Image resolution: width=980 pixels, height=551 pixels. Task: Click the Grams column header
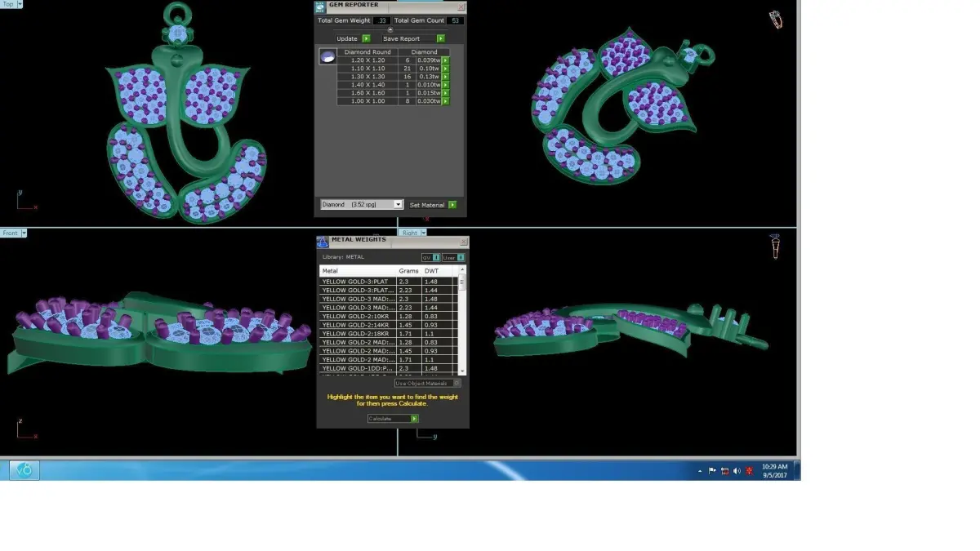pos(408,270)
